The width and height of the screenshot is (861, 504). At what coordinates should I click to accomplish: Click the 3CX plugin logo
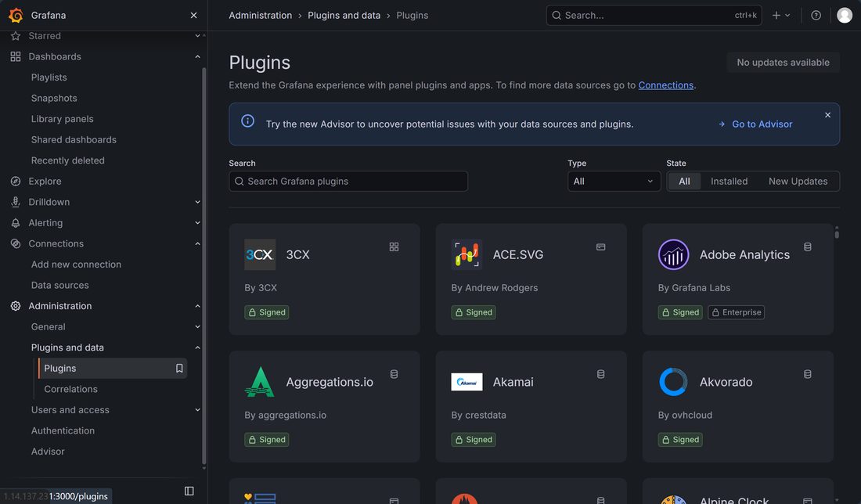[x=260, y=254]
